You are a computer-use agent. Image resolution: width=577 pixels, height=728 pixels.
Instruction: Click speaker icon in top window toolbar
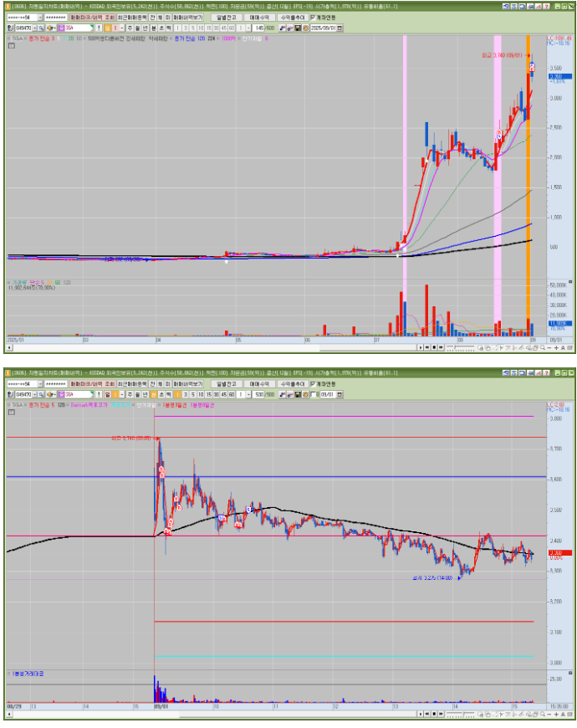click(49, 28)
